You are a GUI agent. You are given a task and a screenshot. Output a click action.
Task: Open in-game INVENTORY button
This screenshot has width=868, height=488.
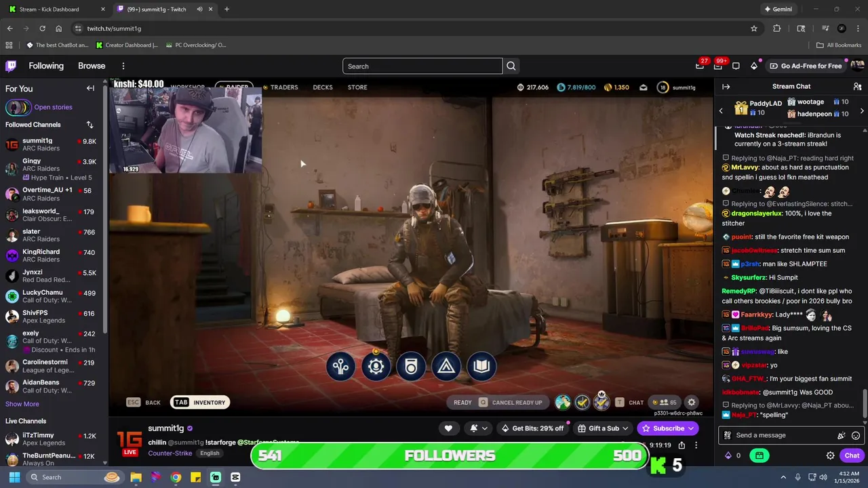[x=200, y=403]
